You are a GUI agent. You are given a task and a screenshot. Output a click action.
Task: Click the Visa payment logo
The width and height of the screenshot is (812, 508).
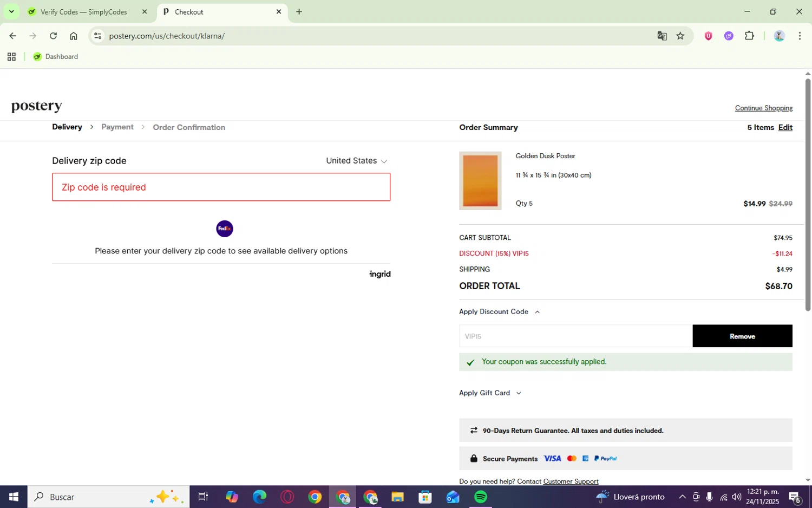[552, 459]
